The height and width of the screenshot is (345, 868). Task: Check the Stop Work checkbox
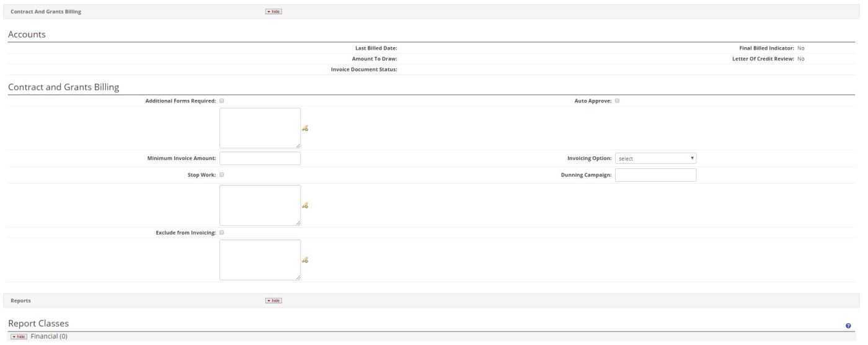(x=222, y=175)
